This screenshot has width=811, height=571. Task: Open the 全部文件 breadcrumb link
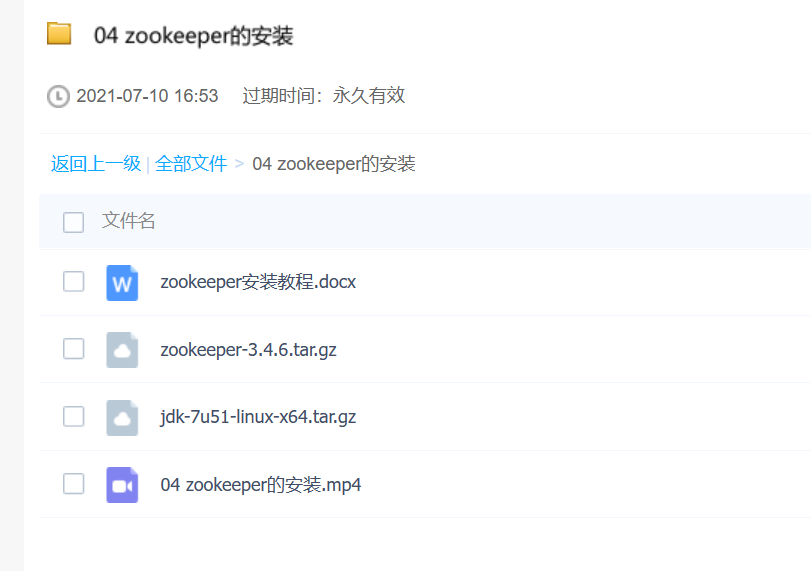coord(191,164)
